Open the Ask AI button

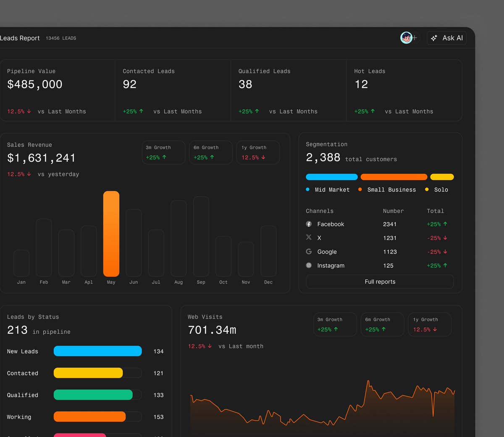pos(447,38)
